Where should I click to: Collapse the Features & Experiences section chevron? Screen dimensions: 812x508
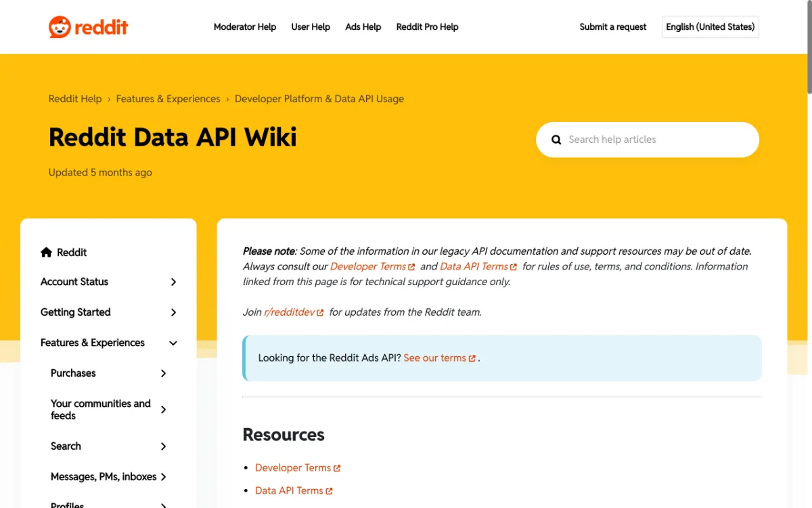[173, 343]
